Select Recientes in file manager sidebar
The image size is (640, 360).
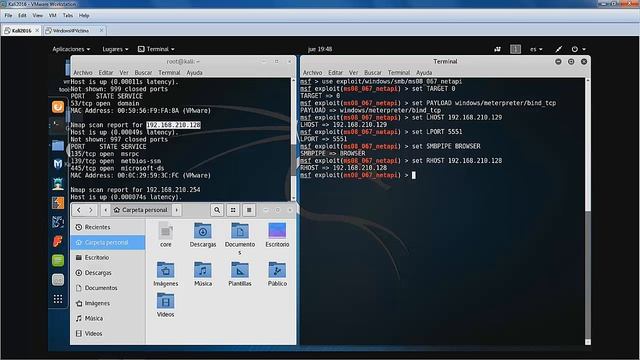[x=108, y=227]
